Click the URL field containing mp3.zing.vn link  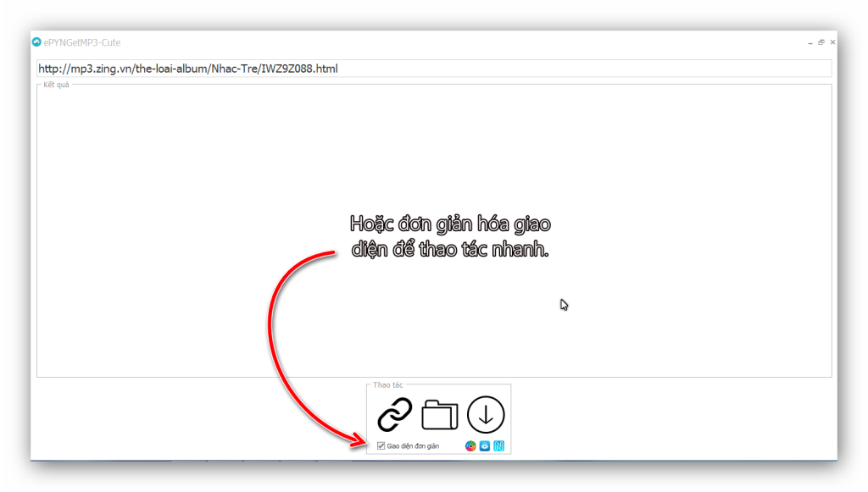(x=434, y=69)
